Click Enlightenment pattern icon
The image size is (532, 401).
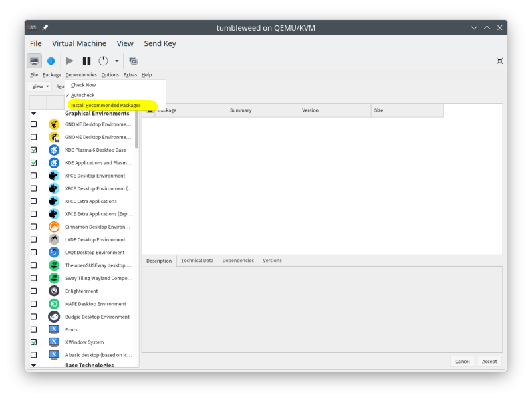(x=54, y=291)
